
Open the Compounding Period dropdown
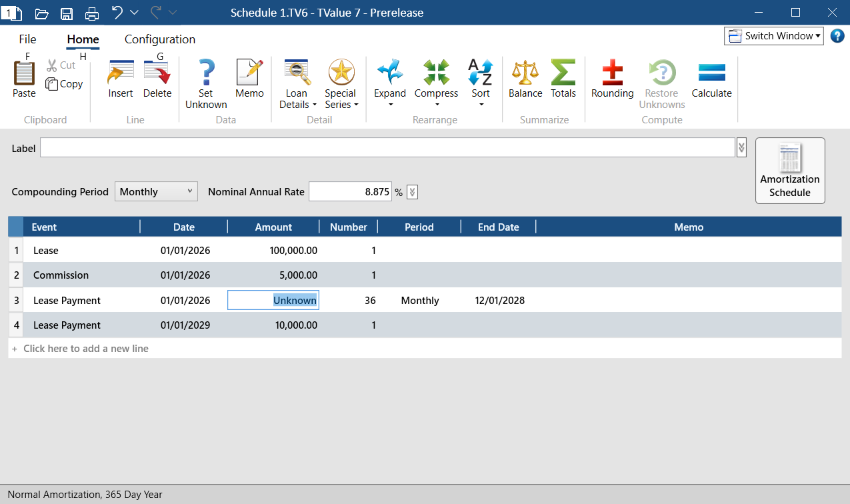tap(191, 191)
